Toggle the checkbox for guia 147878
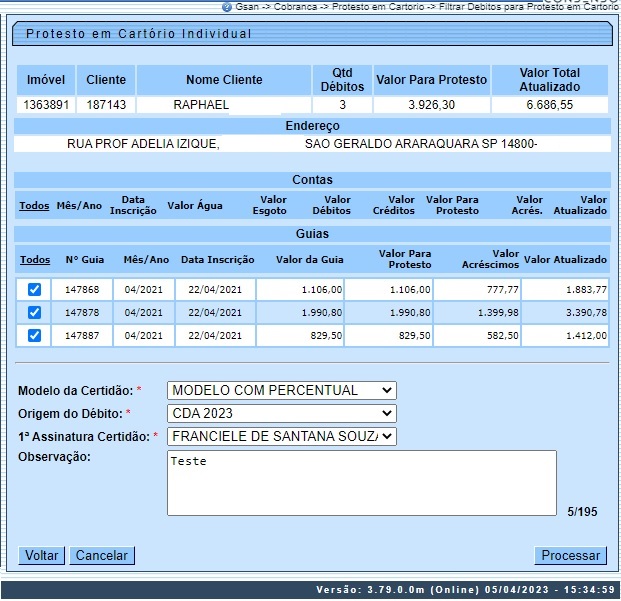The height and width of the screenshot is (601, 621). click(x=35, y=312)
